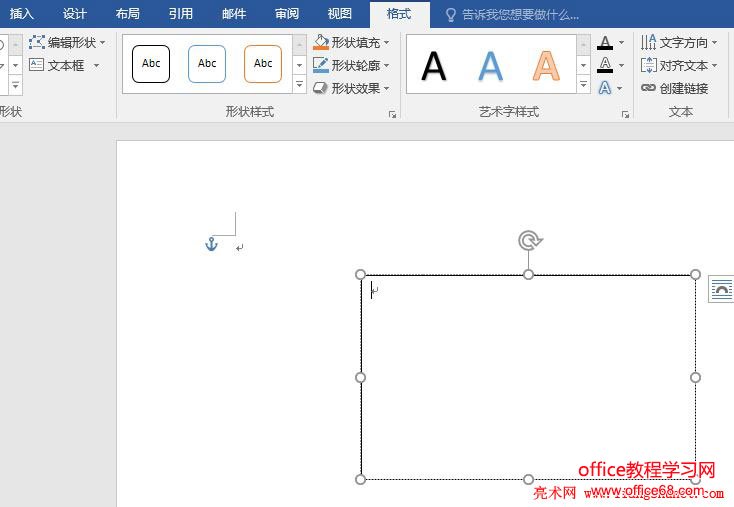Move to next row in WordArt Styles gallery
734x507 pixels.
point(583,65)
